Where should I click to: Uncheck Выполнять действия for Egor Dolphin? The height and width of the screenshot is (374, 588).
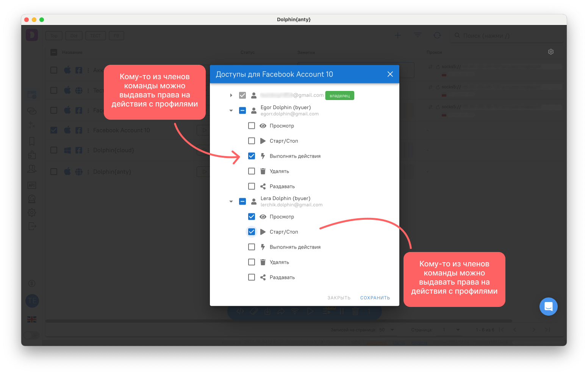(252, 156)
